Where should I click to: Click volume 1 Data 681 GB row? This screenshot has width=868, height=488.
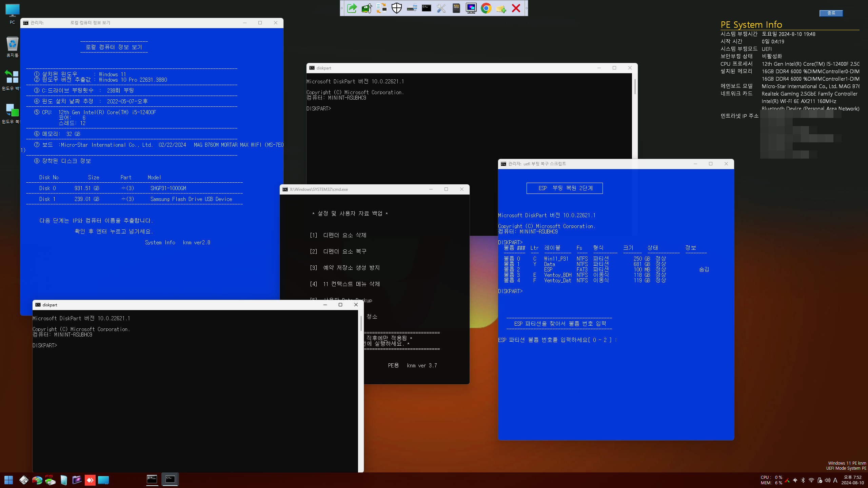pyautogui.click(x=585, y=264)
